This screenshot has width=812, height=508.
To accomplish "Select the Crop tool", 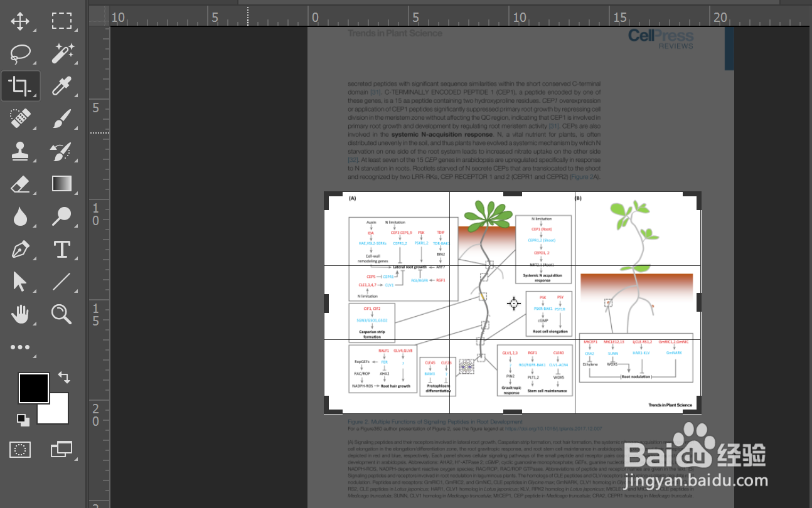I will click(x=20, y=86).
